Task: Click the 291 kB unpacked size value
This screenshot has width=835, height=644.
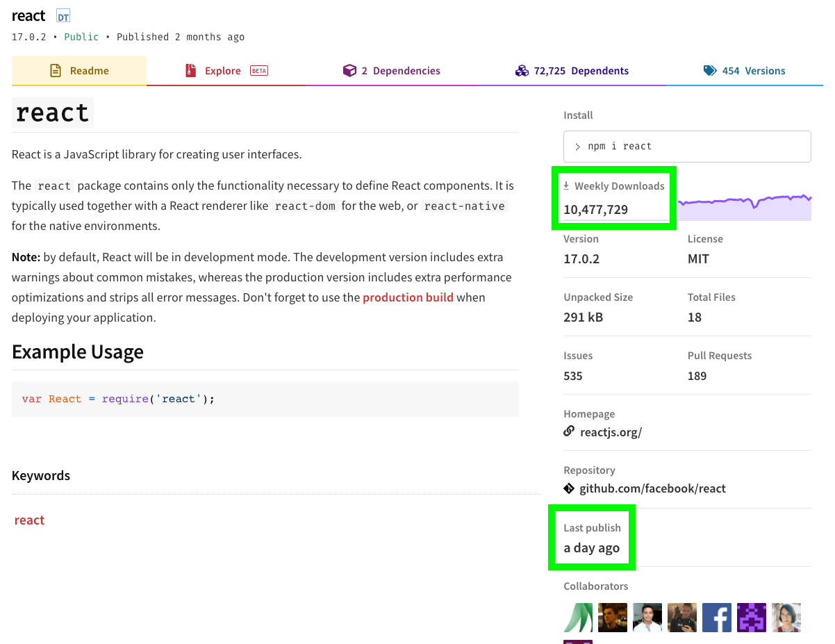Action: coord(584,317)
